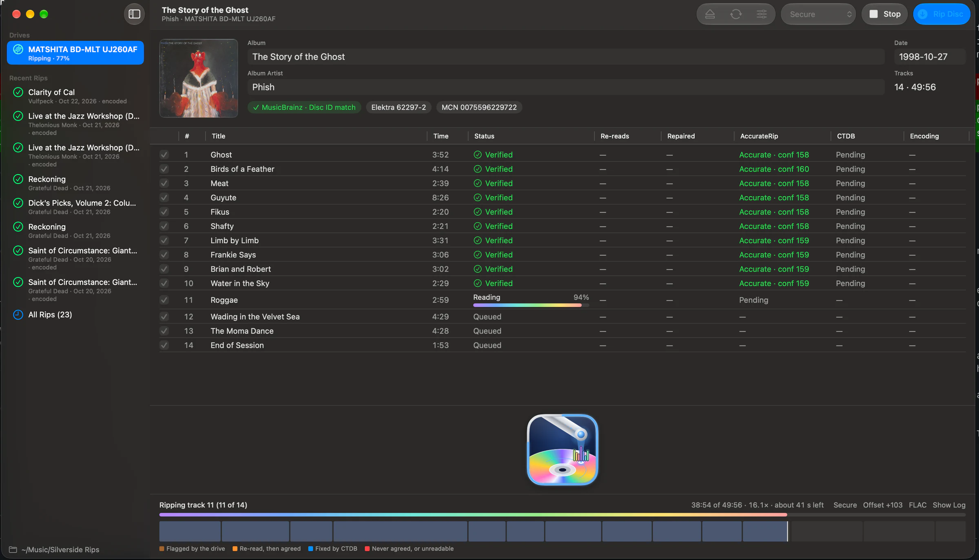
Task: Edit the Album title field
Action: tap(566, 57)
